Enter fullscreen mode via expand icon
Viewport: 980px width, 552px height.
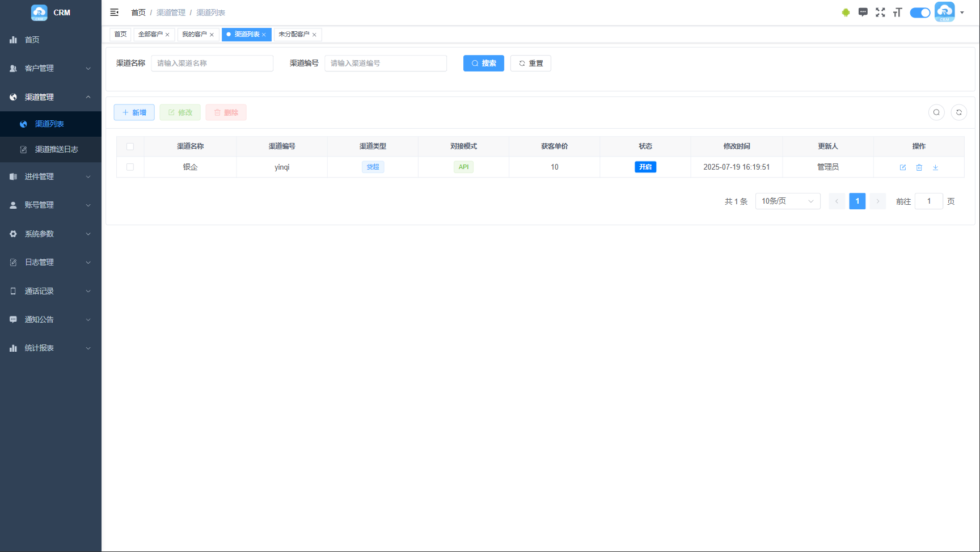[x=880, y=12]
